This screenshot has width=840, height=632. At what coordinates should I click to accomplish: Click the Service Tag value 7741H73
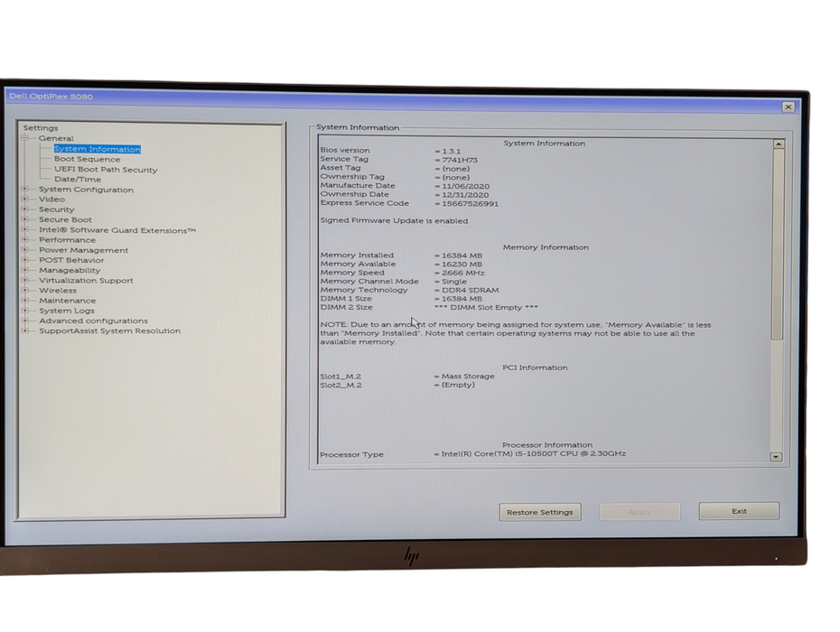tap(460, 160)
